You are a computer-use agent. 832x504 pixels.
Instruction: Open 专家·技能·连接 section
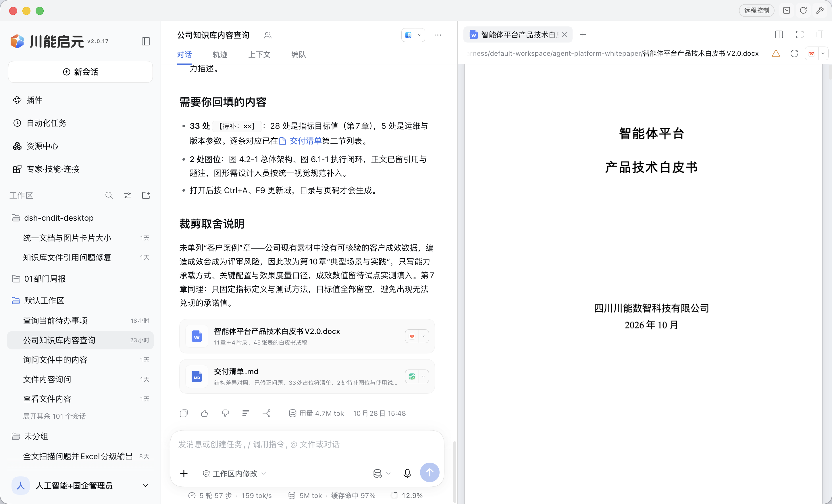(80, 169)
